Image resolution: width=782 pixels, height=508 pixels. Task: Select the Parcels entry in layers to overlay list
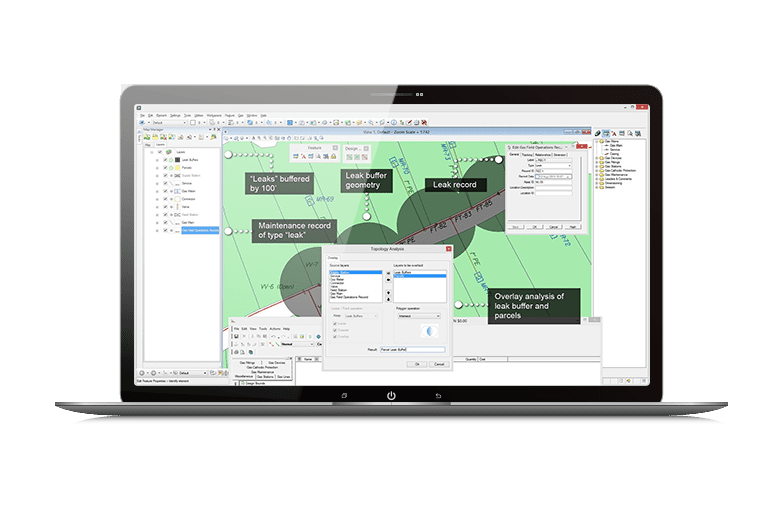point(401,275)
